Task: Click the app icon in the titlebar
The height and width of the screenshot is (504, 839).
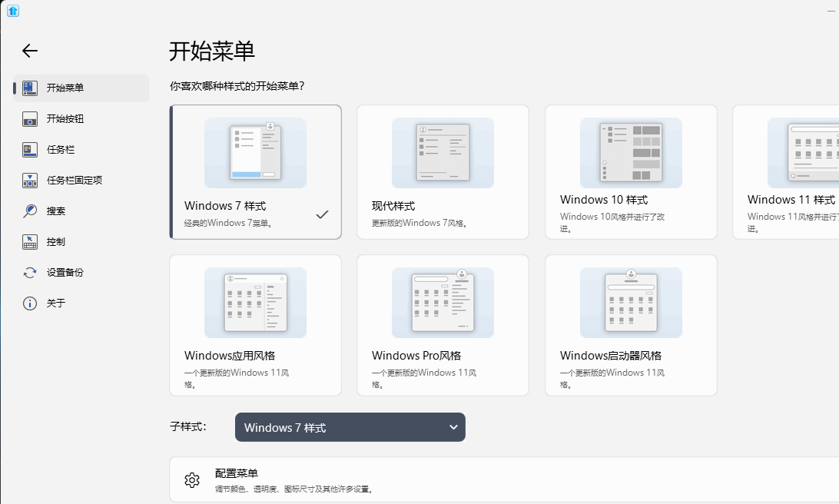Action: coord(12,11)
